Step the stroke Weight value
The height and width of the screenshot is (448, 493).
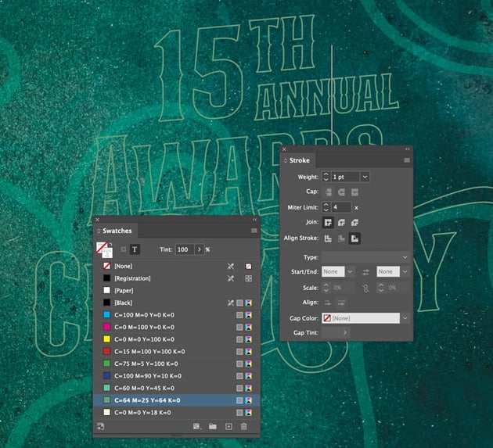click(326, 177)
